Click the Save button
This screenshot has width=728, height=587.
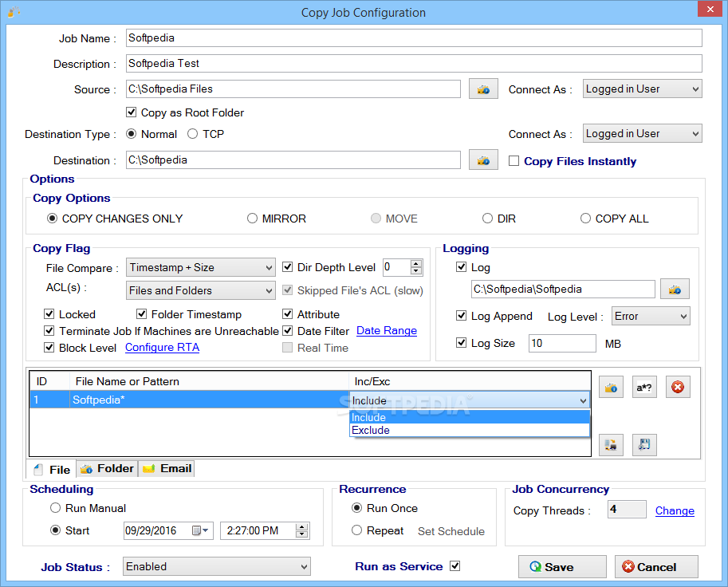[562, 566]
